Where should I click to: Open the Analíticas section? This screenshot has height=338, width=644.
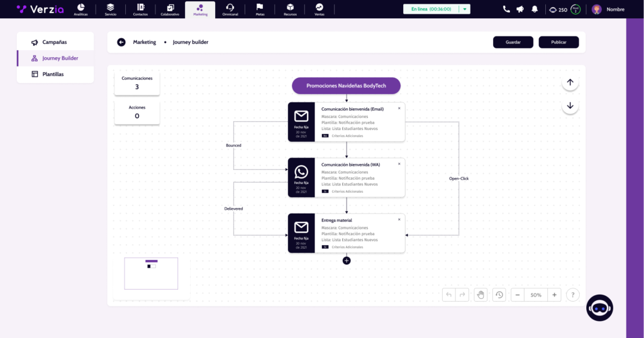coord(80,9)
